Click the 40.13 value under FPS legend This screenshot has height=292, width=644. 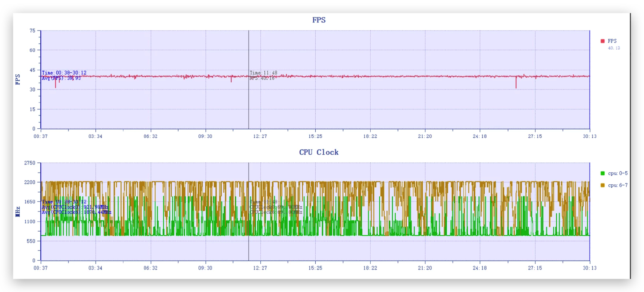[614, 48]
